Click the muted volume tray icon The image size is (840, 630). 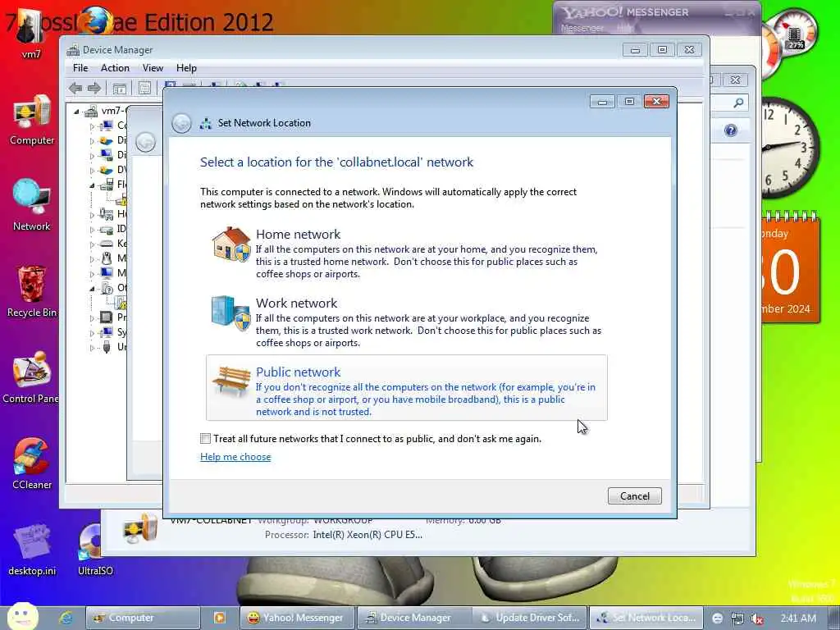point(757,619)
